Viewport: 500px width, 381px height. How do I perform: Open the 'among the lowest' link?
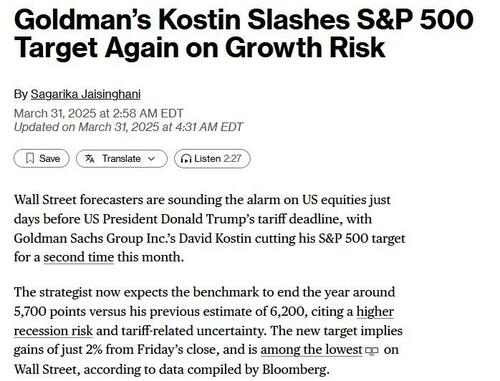click(x=311, y=350)
